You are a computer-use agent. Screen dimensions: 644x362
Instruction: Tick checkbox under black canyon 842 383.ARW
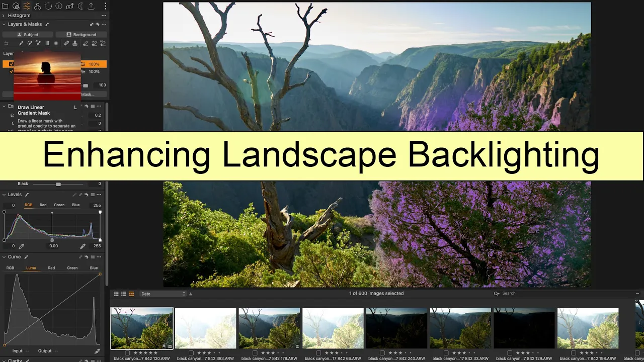click(x=191, y=353)
